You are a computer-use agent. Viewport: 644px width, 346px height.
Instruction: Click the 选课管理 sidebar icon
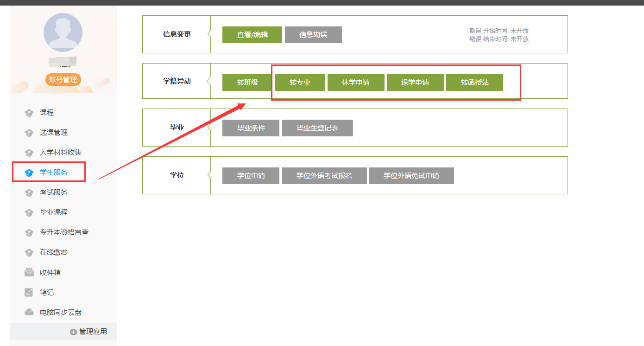point(29,133)
